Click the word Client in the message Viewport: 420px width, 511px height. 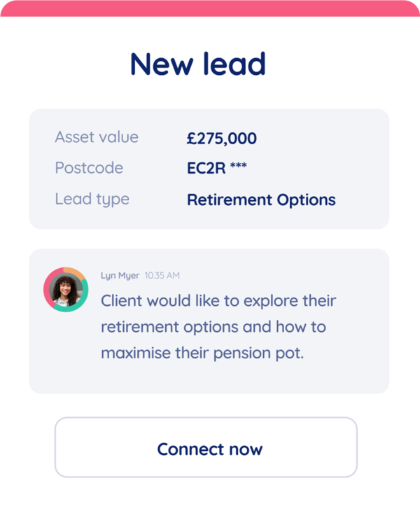123,302
